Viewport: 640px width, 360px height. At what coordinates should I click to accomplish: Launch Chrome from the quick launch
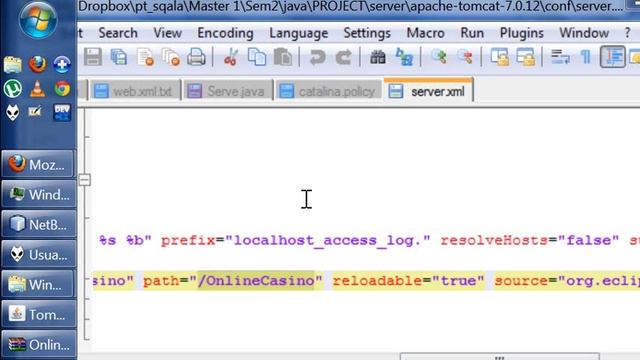pos(62,89)
